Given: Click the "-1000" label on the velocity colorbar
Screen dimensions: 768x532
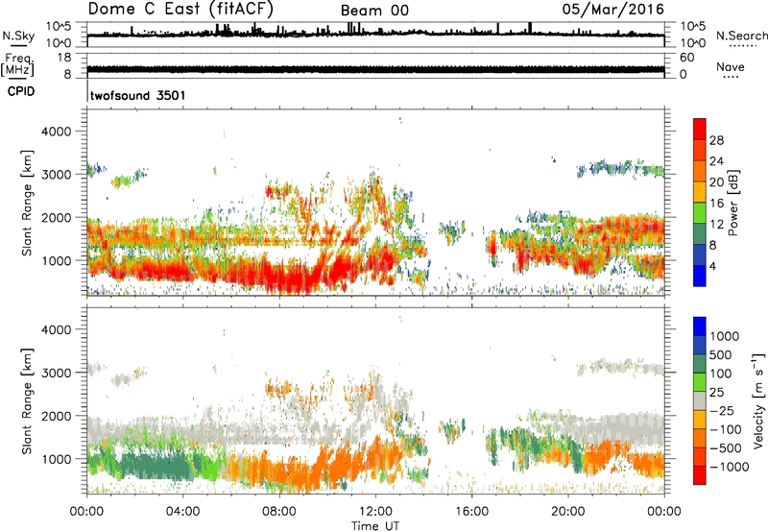Looking at the screenshot, I should pyautogui.click(x=729, y=467).
